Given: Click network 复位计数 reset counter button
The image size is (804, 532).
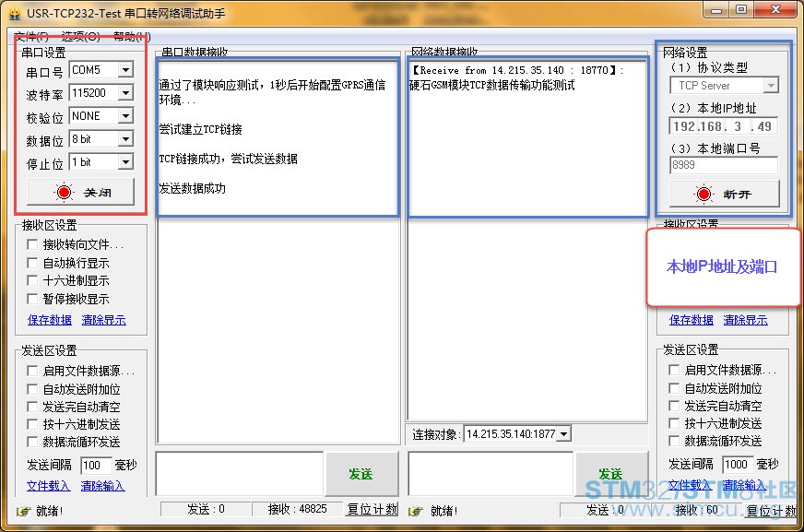Looking at the screenshot, I should [x=771, y=510].
